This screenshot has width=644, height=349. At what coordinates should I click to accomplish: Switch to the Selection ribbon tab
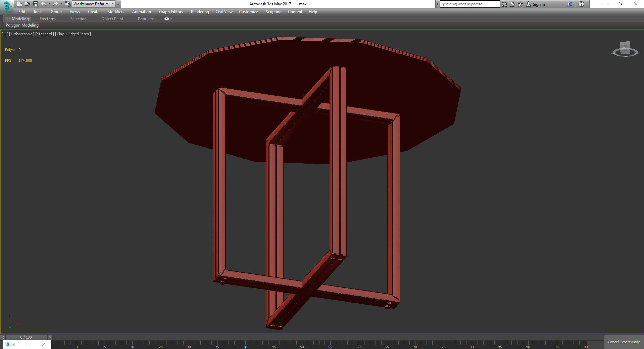point(79,19)
